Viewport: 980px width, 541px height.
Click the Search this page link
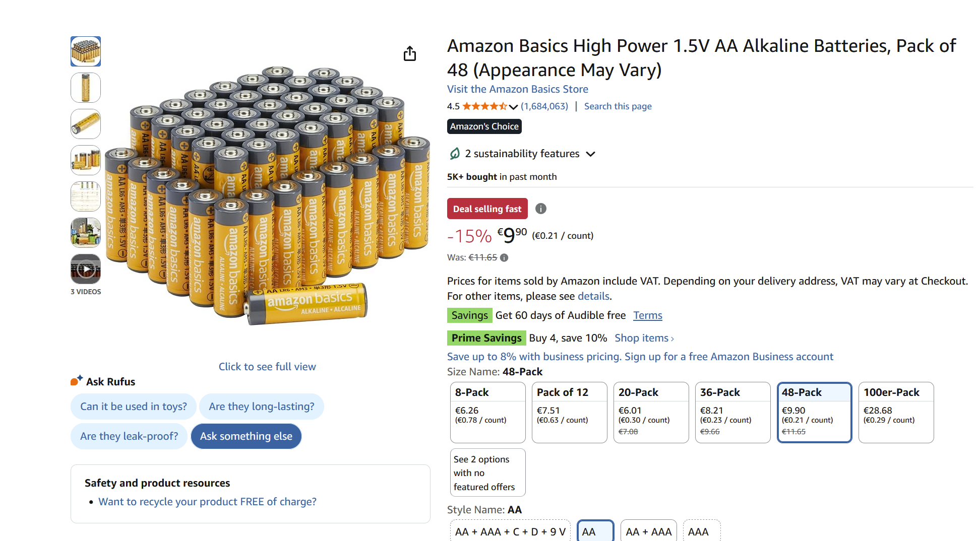(618, 106)
